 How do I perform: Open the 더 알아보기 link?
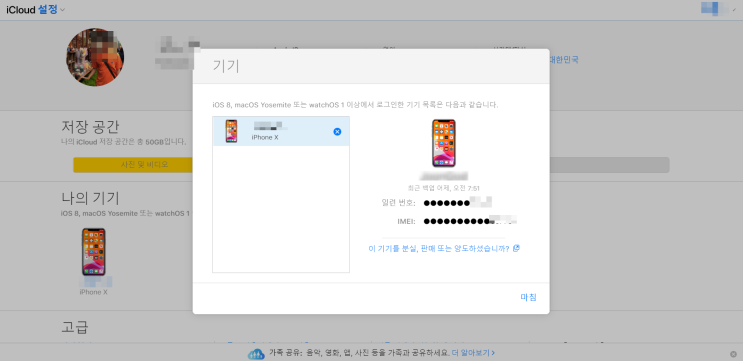click(x=473, y=353)
